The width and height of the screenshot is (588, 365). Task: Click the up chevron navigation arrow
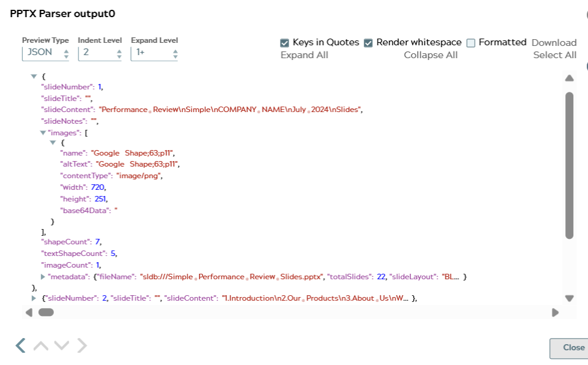[41, 345]
